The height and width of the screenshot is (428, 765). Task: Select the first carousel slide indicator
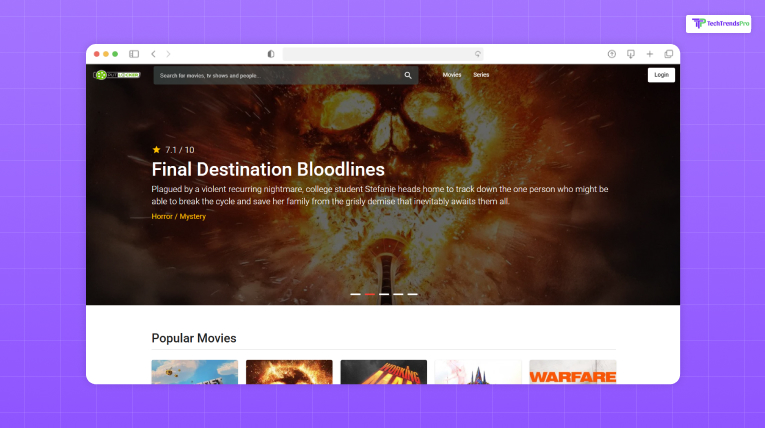[355, 294]
